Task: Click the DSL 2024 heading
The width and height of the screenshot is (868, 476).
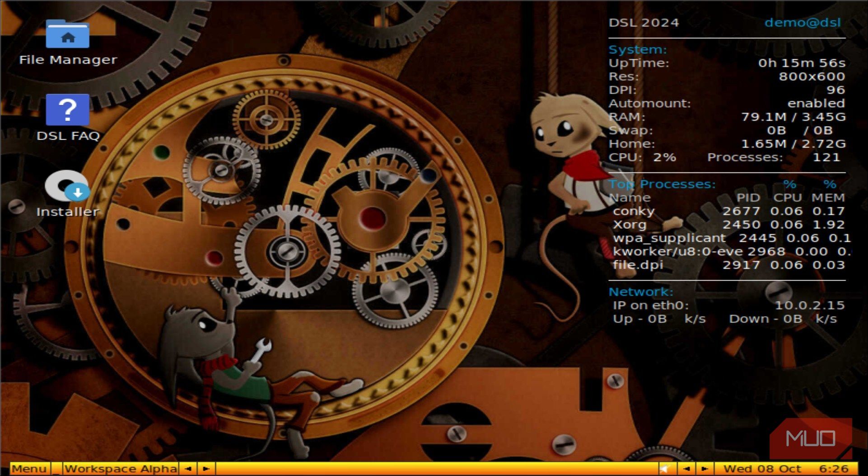Action: tap(644, 23)
